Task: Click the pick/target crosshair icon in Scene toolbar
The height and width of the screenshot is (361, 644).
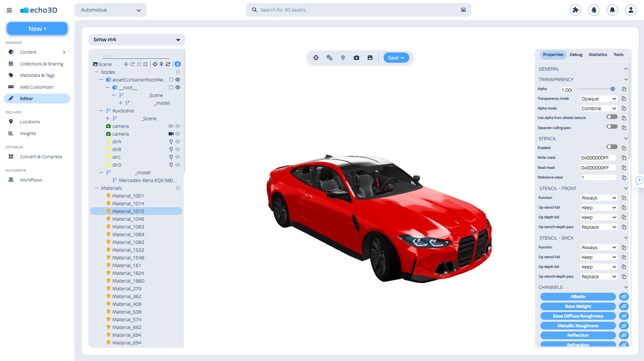Action: 155,64
